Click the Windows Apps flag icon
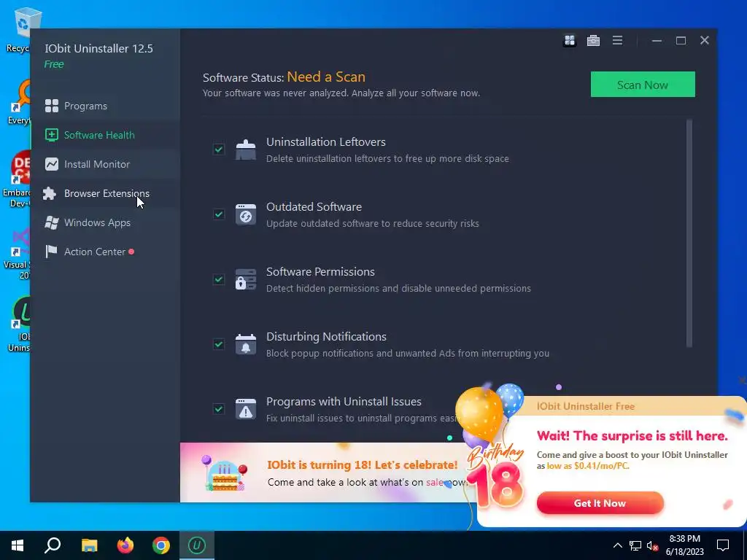The height and width of the screenshot is (560, 747). [52, 222]
